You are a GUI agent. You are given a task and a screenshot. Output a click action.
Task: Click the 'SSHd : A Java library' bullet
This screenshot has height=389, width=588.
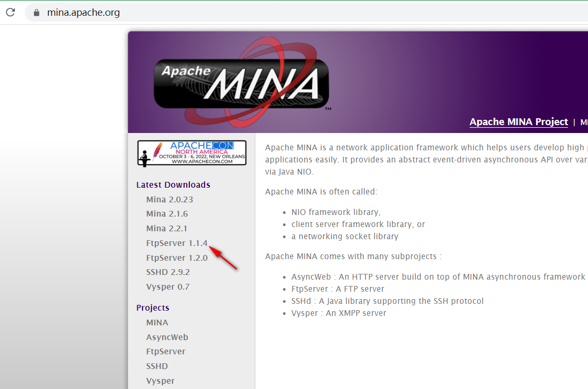coord(388,301)
